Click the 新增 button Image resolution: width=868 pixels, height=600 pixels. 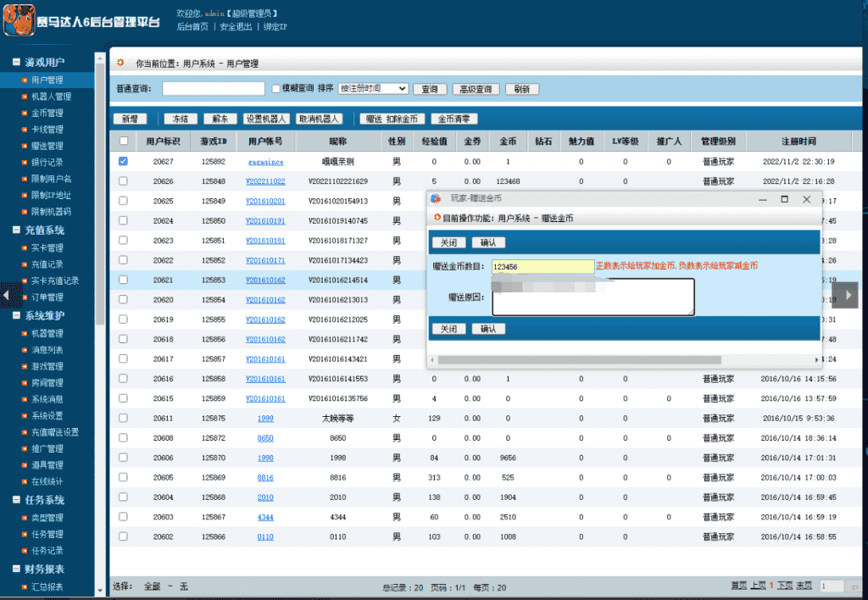coord(130,119)
